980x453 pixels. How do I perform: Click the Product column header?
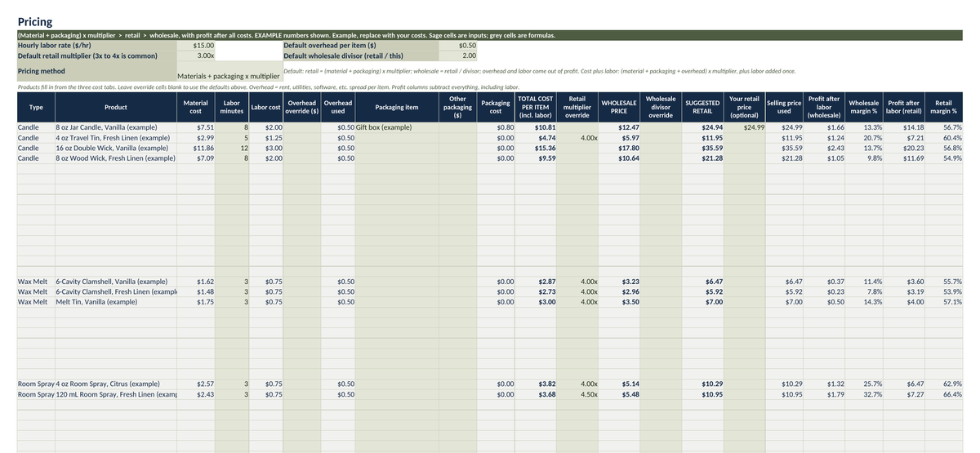[115, 108]
